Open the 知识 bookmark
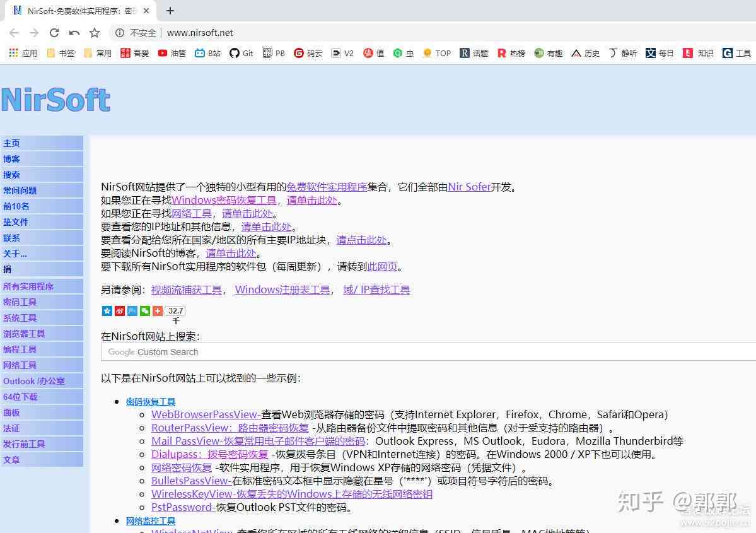The image size is (756, 533). click(x=698, y=53)
